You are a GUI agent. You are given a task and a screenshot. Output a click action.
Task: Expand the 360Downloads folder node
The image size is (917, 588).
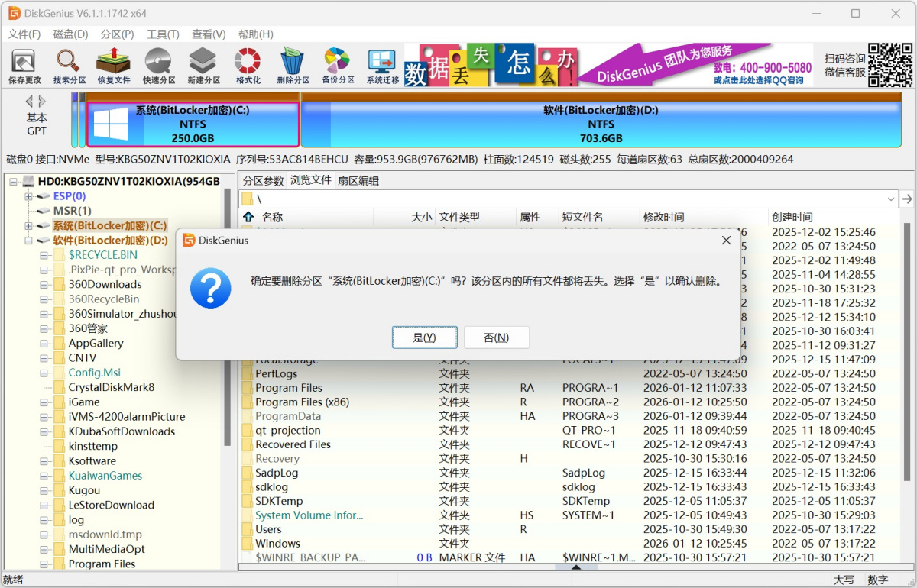[44, 285]
